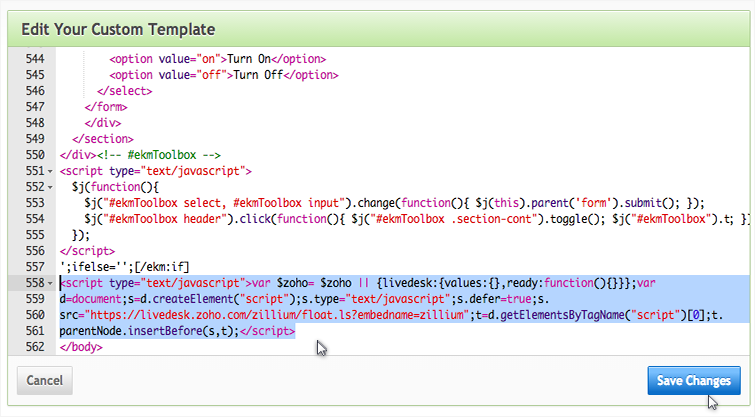Click the closing </select> tag
The width and height of the screenshot is (755, 417).
tap(124, 91)
